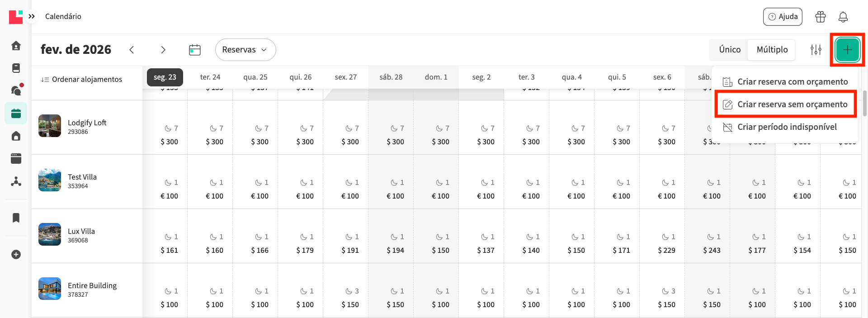
Task: Open the inbox messages sidebar icon
Action: (x=16, y=90)
